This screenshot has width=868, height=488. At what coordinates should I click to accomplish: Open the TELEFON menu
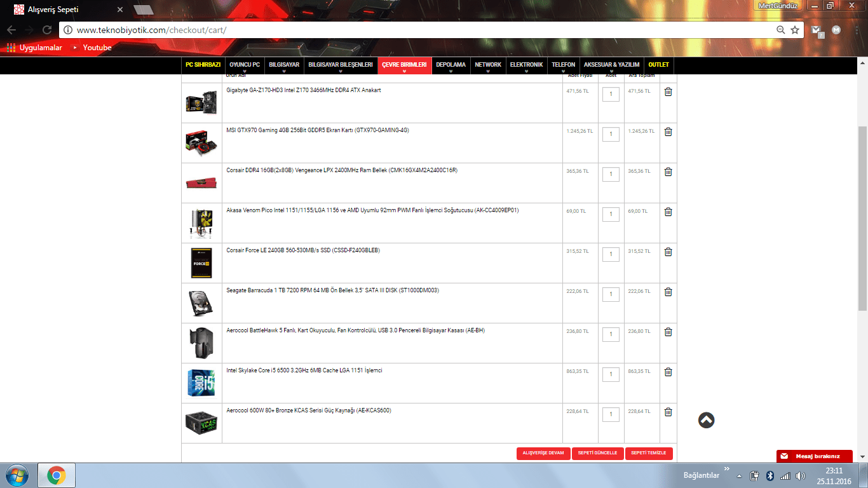(x=563, y=65)
